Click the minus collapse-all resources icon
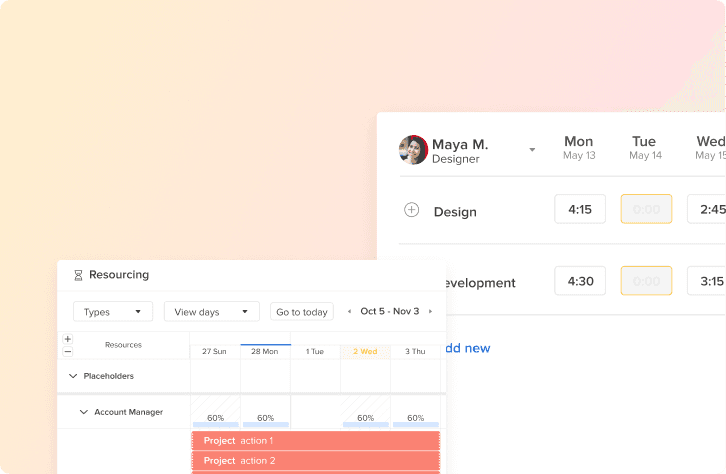This screenshot has height=474, width=726. 68,352
